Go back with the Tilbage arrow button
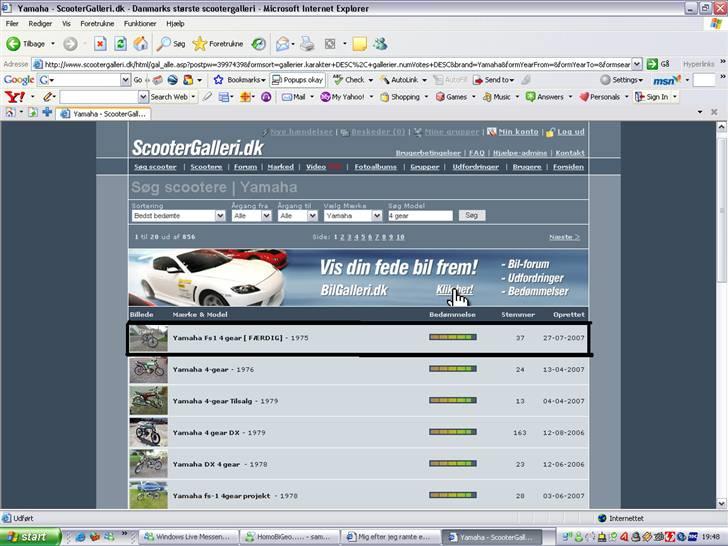This screenshot has width=728, height=546. (x=26, y=44)
